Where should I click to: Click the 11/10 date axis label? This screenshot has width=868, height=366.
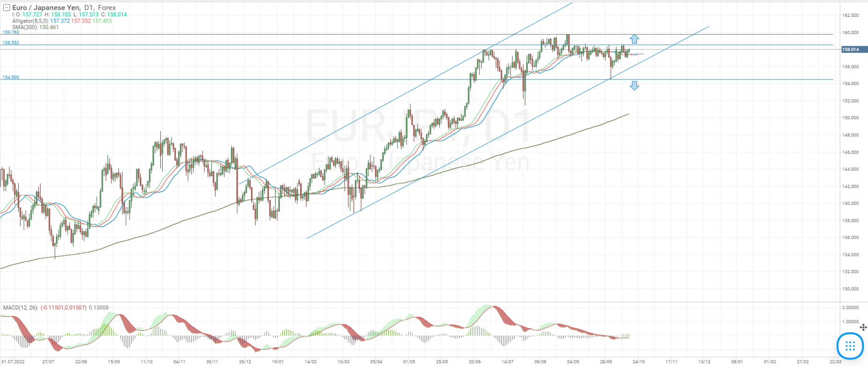tap(147, 362)
